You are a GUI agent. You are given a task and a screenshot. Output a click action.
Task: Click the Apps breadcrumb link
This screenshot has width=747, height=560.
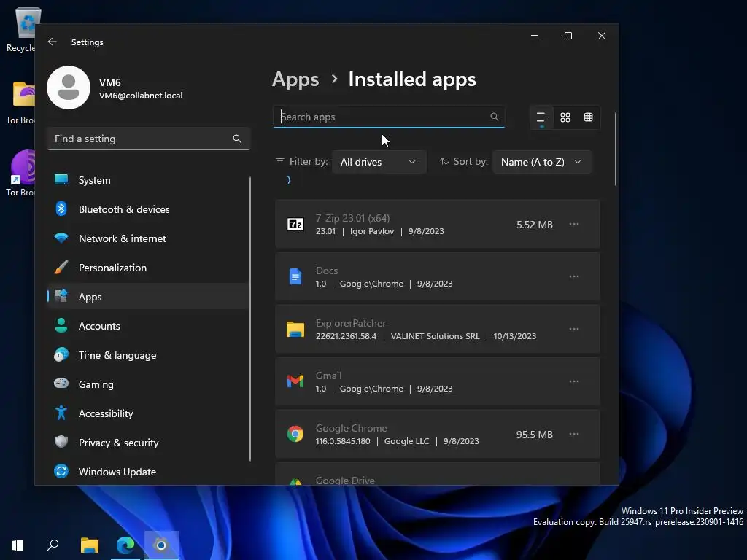tap(295, 79)
